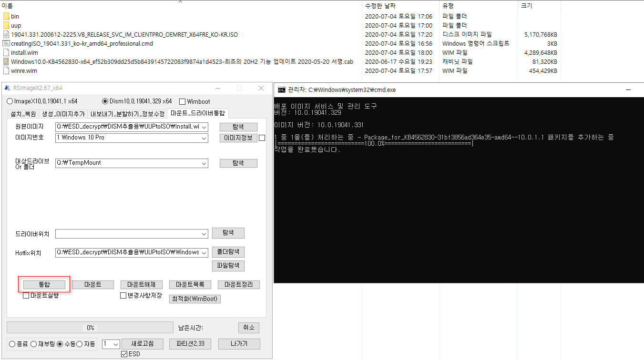The height and width of the screenshot is (360, 644).
Task: Check the 변경사항저장 checkbox
Action: (123, 296)
